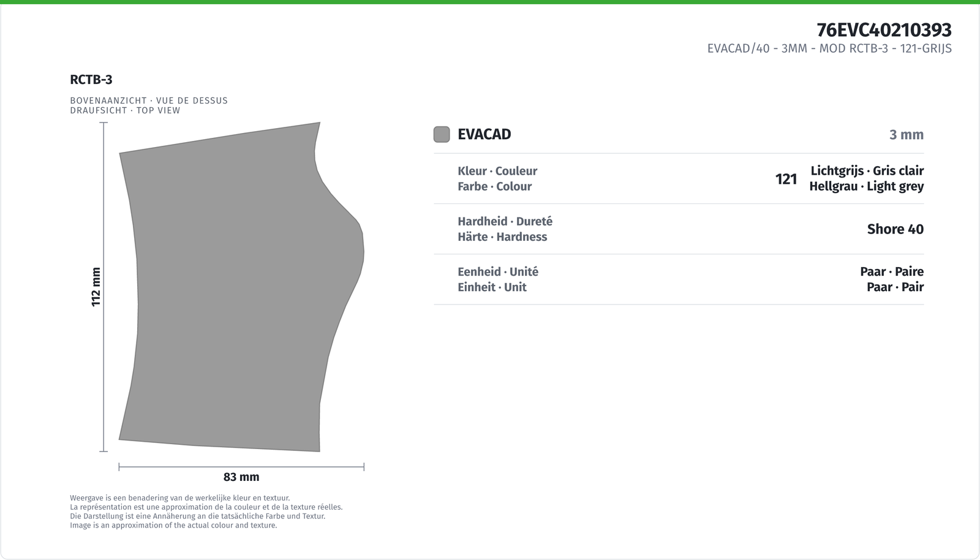
Task: Click DRAUFSICHT · TOP VIEW caption
Action: 126,110
